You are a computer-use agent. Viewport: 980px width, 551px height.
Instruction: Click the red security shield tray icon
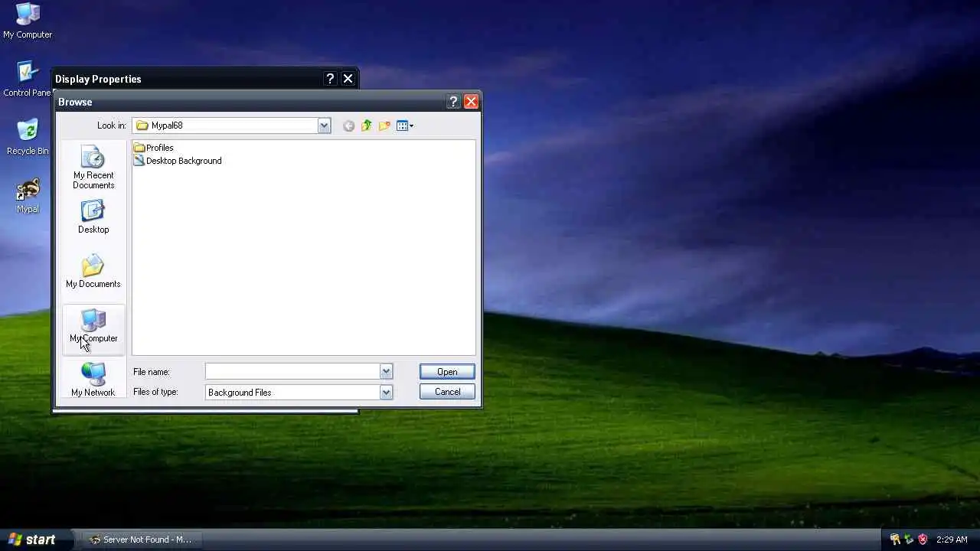point(923,540)
